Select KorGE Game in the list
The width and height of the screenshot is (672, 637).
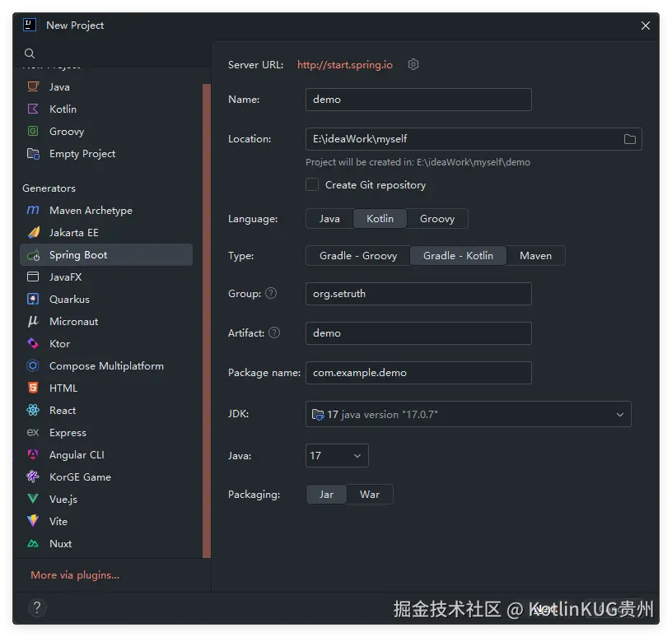[x=106, y=477]
